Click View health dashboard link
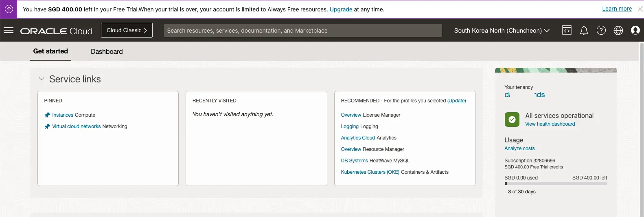Screen dimensions: 644x217 pyautogui.click(x=550, y=124)
